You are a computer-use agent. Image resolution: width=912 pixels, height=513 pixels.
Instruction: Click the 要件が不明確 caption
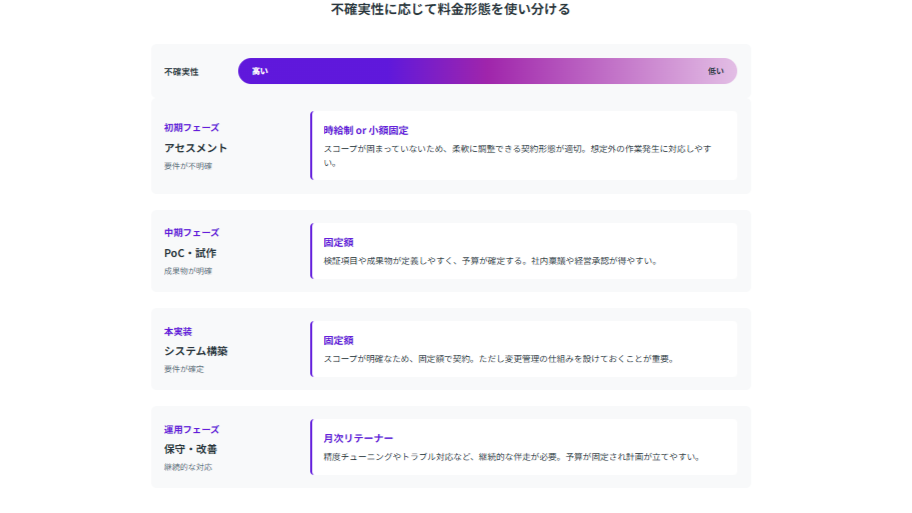(188, 166)
